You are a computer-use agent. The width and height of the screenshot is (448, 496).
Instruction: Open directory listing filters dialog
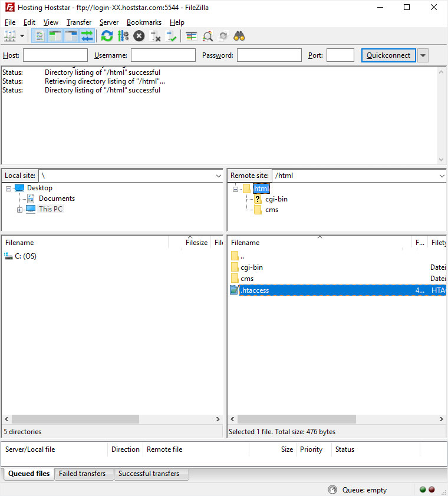(191, 36)
